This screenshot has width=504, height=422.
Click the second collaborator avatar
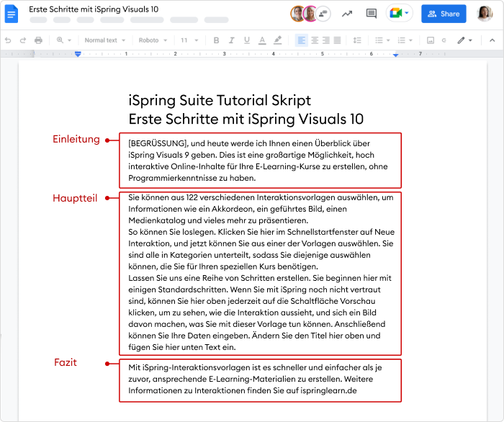click(x=310, y=14)
